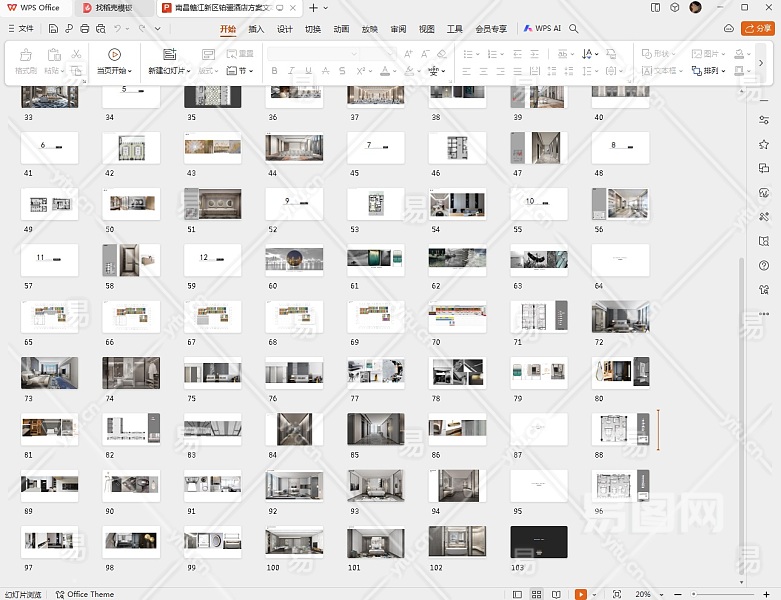The width and height of the screenshot is (781, 600).
Task: Switch to slide sorter view in status bar
Action: coord(536,594)
